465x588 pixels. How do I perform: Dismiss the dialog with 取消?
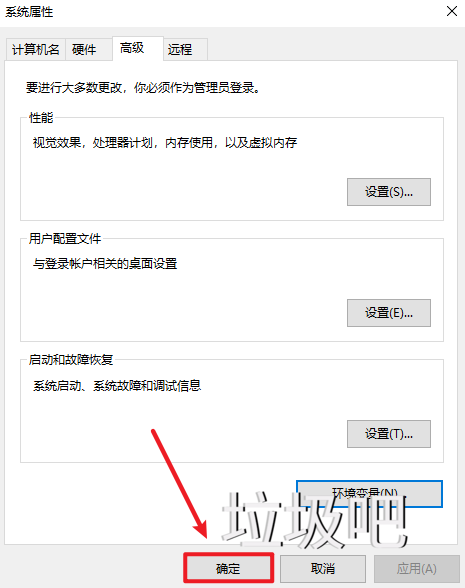[x=322, y=568]
